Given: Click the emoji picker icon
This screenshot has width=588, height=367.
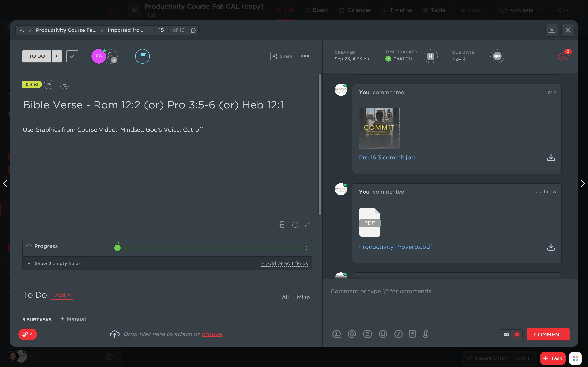Looking at the screenshot, I should pos(383,334).
